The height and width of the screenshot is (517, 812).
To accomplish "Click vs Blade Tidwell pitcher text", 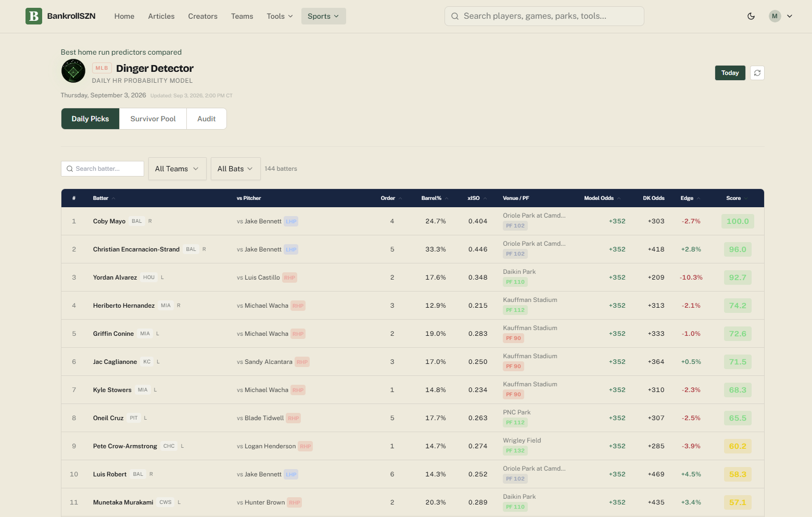I will (x=260, y=418).
